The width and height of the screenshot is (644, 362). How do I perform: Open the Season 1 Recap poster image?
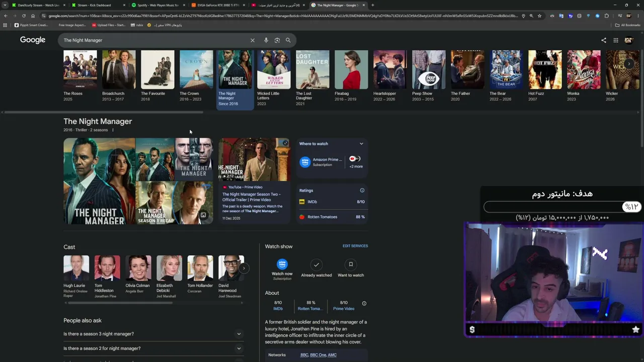pyautogui.click(x=174, y=203)
